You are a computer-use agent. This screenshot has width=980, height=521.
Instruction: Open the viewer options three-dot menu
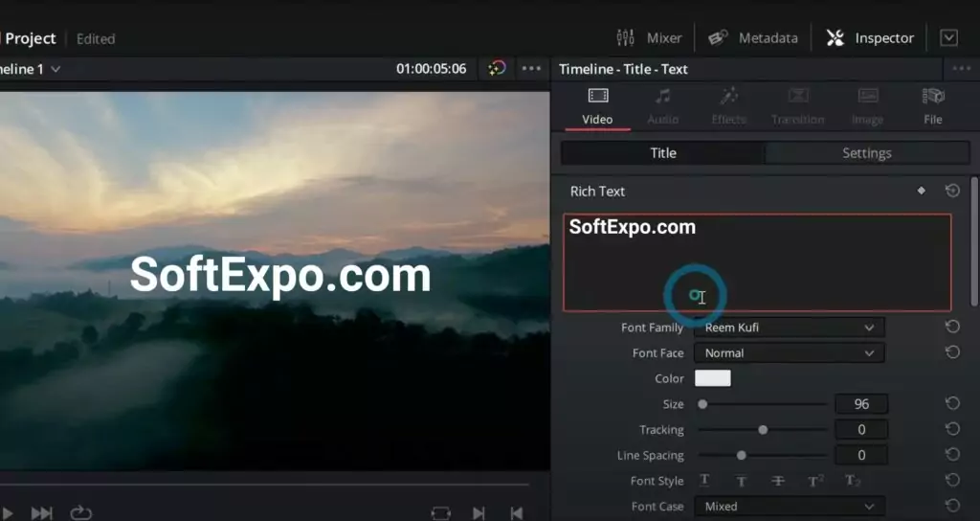tap(531, 69)
